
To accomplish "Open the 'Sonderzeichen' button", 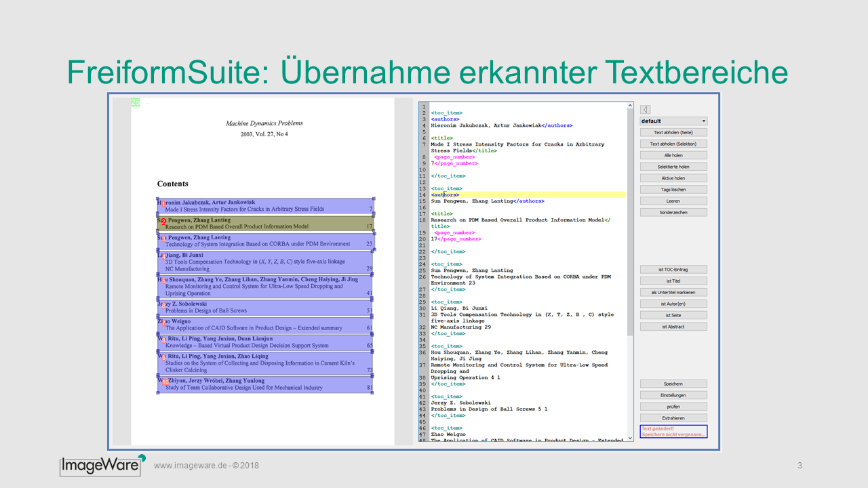I will [x=673, y=212].
